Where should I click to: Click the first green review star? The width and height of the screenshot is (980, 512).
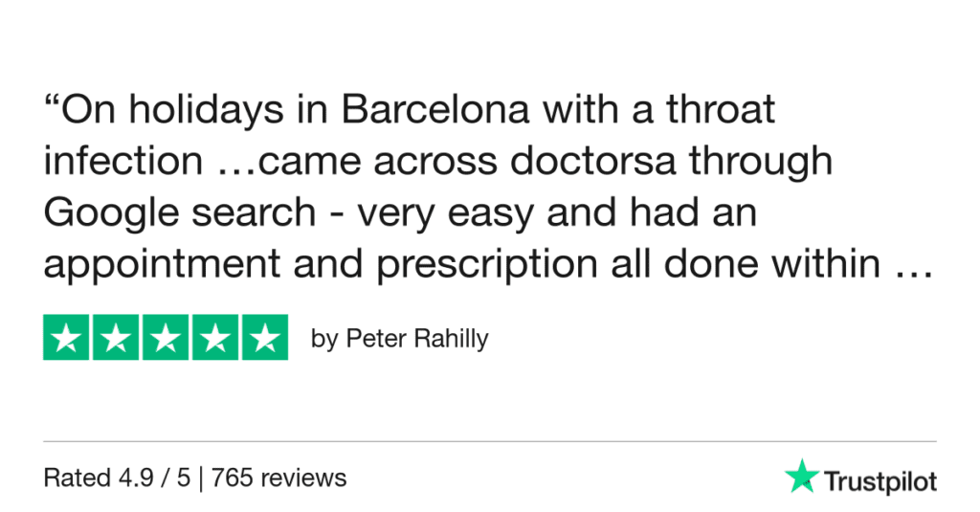67,338
